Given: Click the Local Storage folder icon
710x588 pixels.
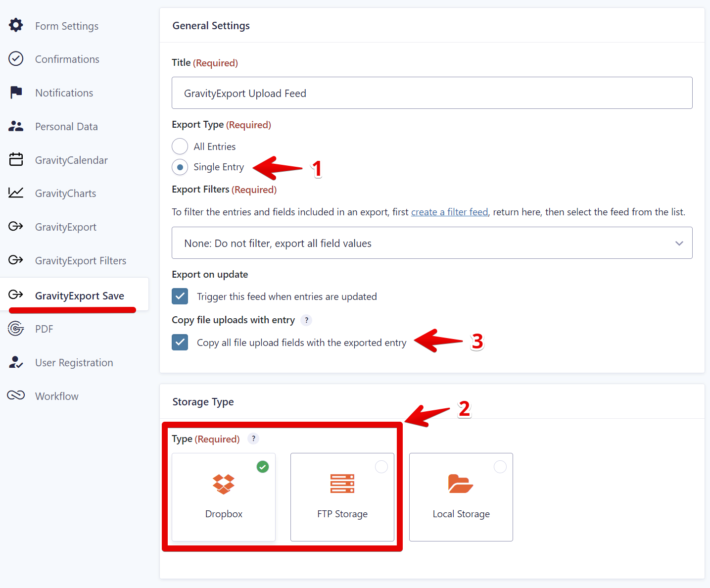Looking at the screenshot, I should click(x=461, y=484).
